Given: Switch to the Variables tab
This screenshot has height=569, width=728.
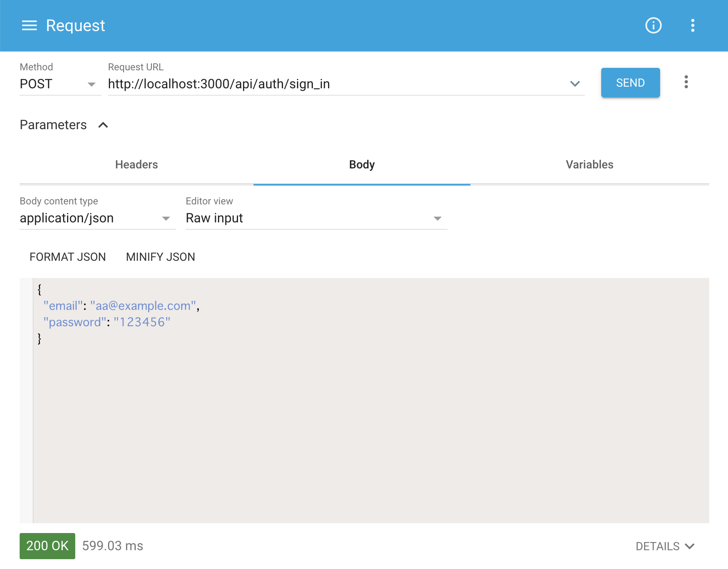Looking at the screenshot, I should coord(589,165).
